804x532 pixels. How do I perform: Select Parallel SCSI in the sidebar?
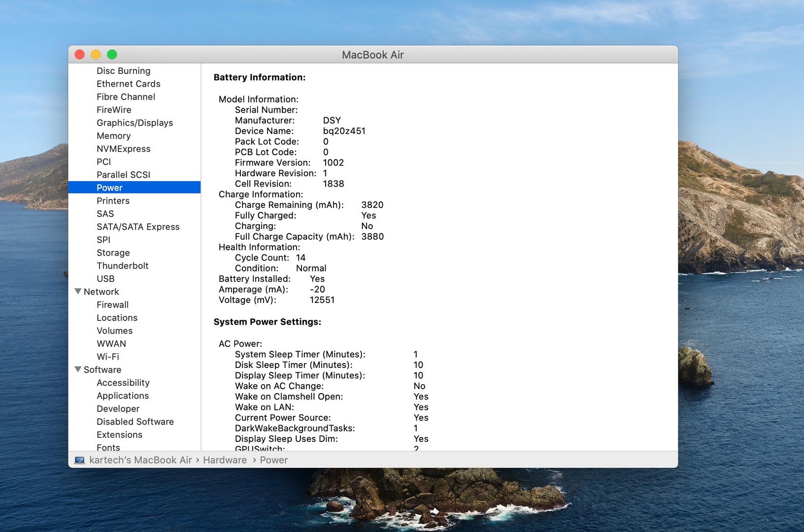(x=123, y=175)
